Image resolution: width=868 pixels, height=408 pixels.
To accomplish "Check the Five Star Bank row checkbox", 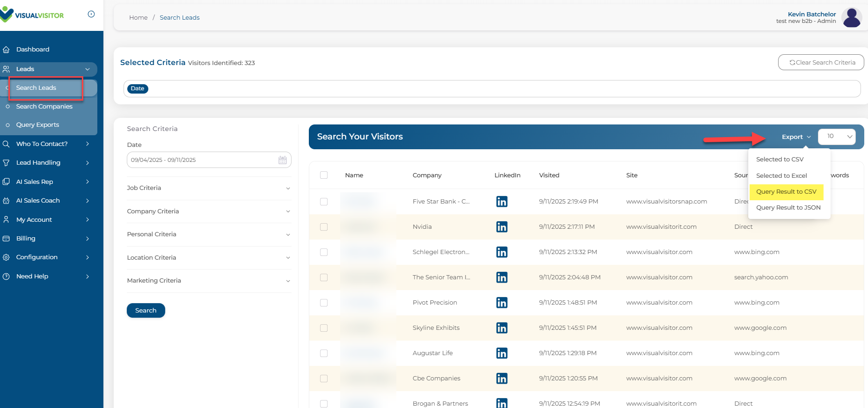I will [x=324, y=202].
